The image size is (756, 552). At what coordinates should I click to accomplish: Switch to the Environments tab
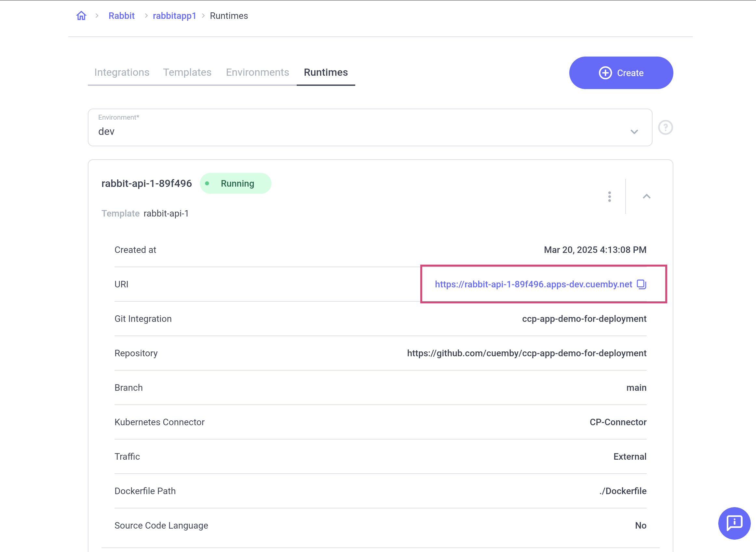(257, 72)
